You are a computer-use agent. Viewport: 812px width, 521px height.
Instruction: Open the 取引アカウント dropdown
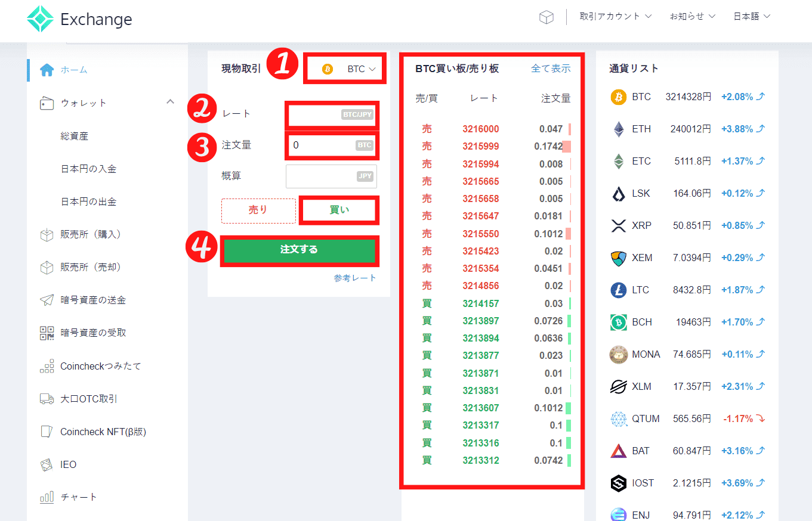tap(616, 17)
